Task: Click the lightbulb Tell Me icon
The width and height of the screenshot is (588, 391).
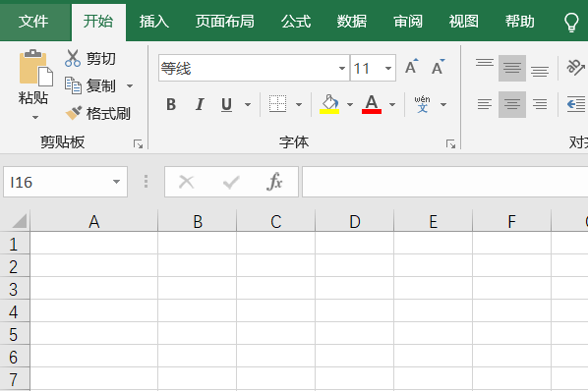Action: [571, 22]
